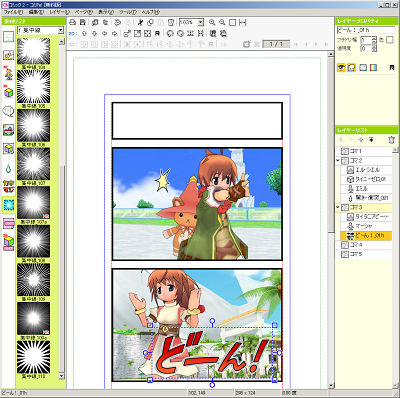The image size is (400, 398).
Task: Click the save floppy disk icon
Action: coord(83,23)
